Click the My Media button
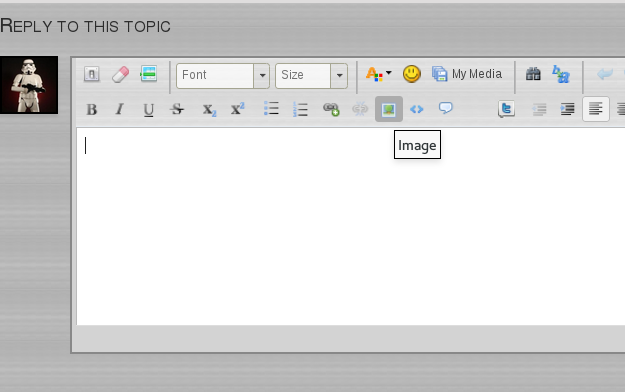 pos(467,74)
